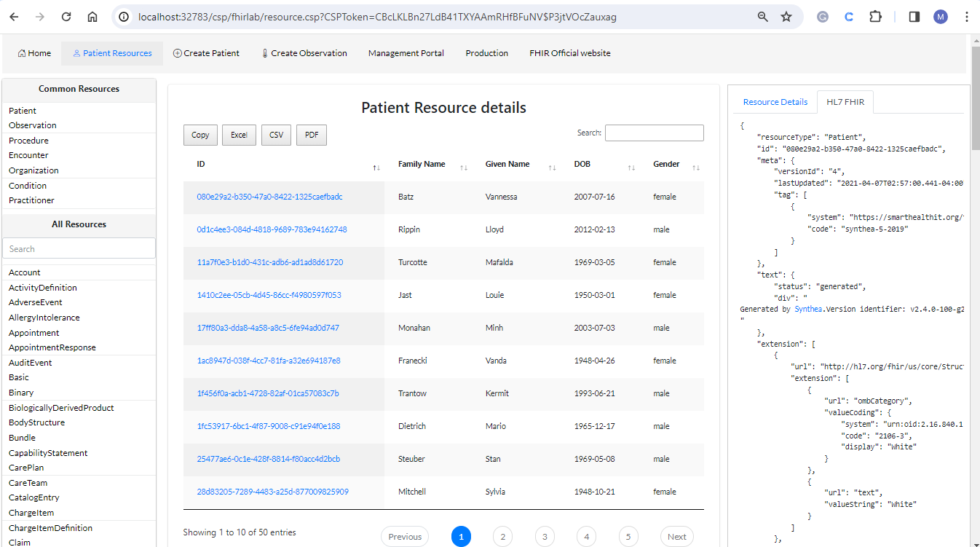Toggle the browser side panel icon
The width and height of the screenshot is (980, 547).
pyautogui.click(x=914, y=17)
